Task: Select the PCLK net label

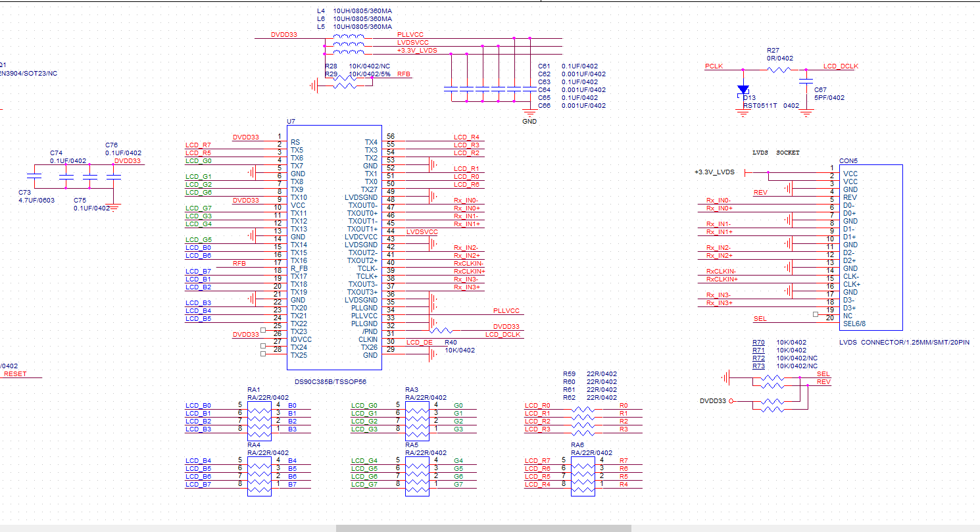Action: pos(714,66)
